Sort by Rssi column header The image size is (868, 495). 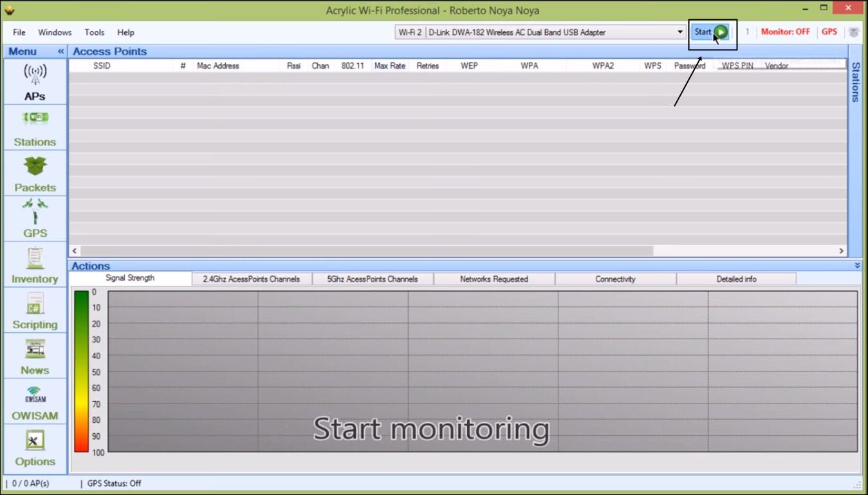point(294,66)
